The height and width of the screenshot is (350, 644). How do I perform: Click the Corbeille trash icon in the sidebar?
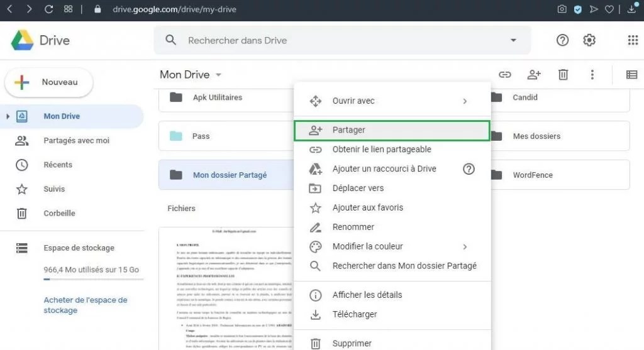click(x=22, y=214)
